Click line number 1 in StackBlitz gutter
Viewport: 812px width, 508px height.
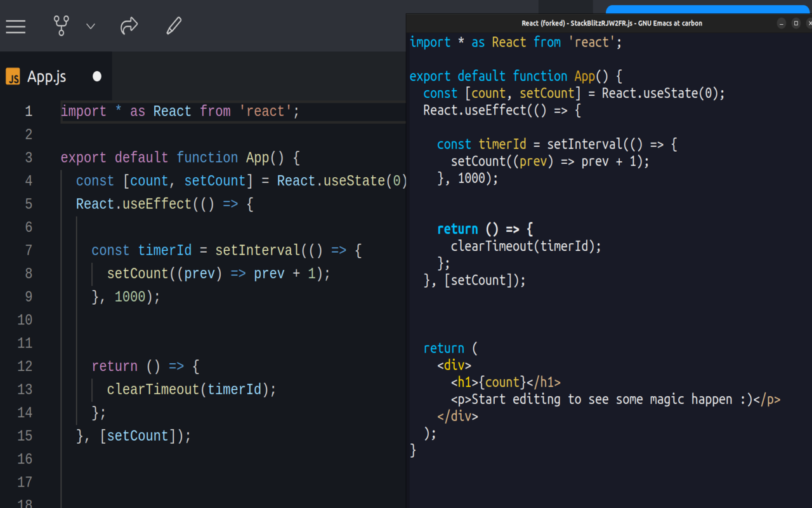coord(29,112)
